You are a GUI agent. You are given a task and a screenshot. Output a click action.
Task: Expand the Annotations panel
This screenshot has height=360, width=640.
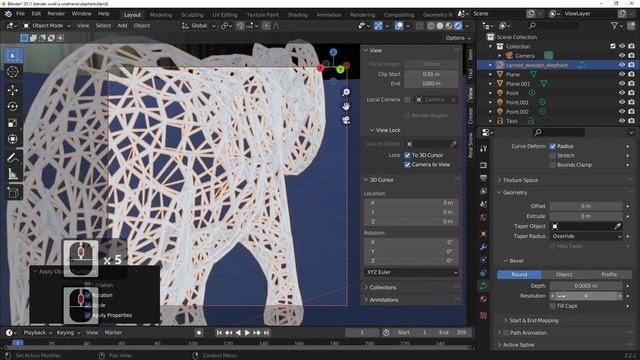click(x=384, y=300)
